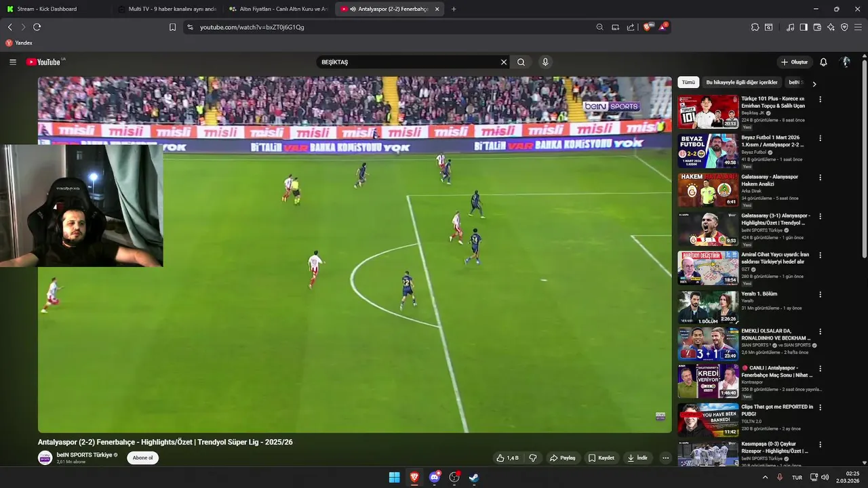Screen dimensions: 868x488
Task: Open Steam from the taskbar
Action: coord(474,477)
